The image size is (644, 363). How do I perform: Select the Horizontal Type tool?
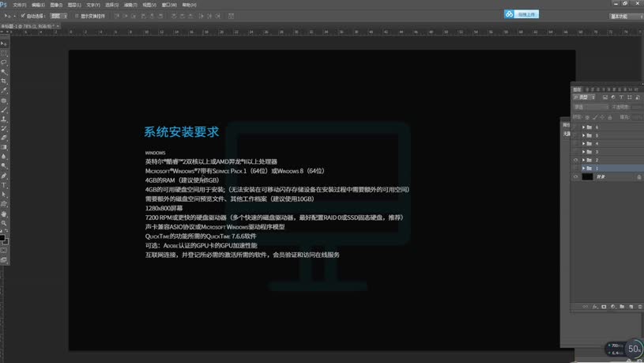(4, 185)
